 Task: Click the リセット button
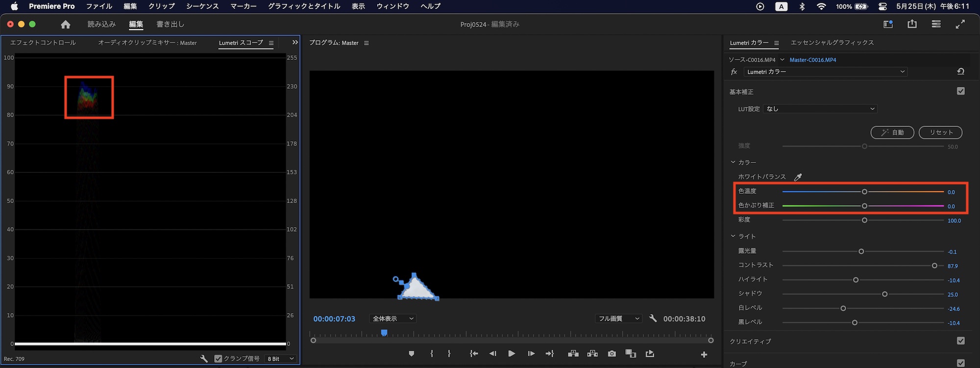tap(940, 132)
